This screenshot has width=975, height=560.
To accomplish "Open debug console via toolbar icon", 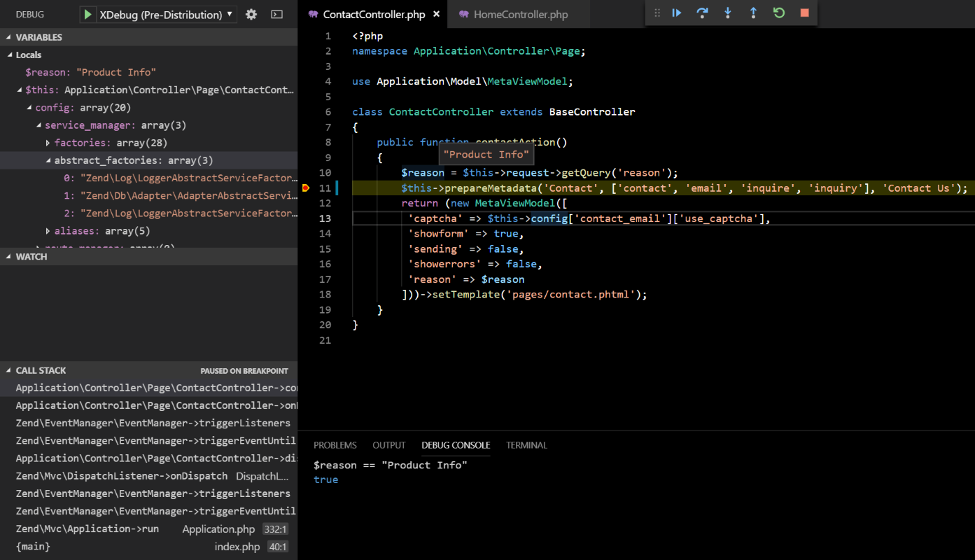I will (x=277, y=15).
